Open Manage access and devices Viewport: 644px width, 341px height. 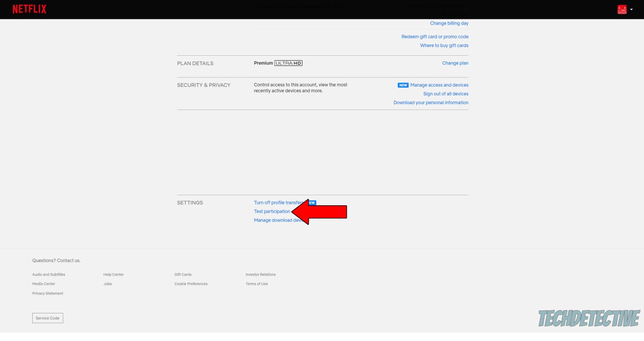439,85
